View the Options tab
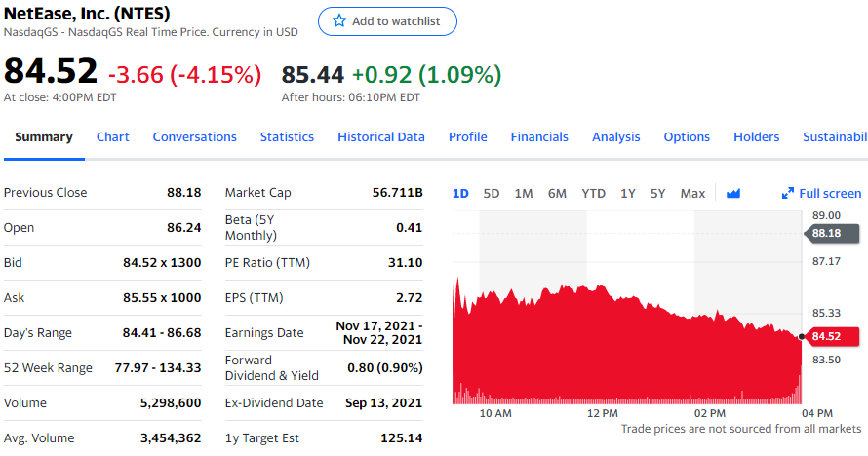The image size is (868, 456). (x=687, y=136)
